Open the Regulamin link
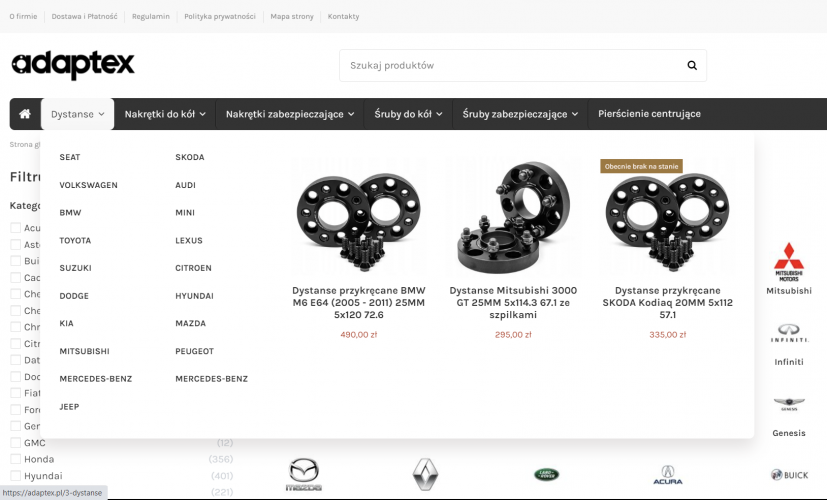827x500 pixels. (x=151, y=16)
